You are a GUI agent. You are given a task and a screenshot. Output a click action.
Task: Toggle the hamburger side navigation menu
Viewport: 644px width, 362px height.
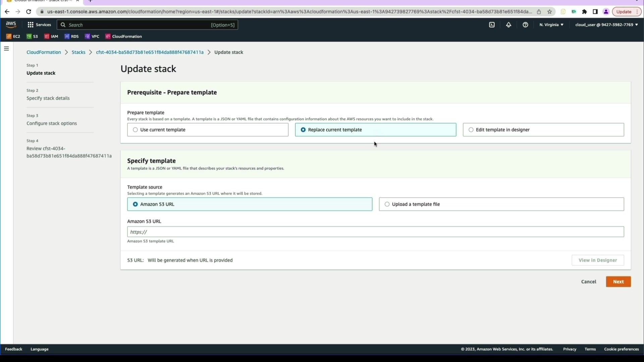6,49
